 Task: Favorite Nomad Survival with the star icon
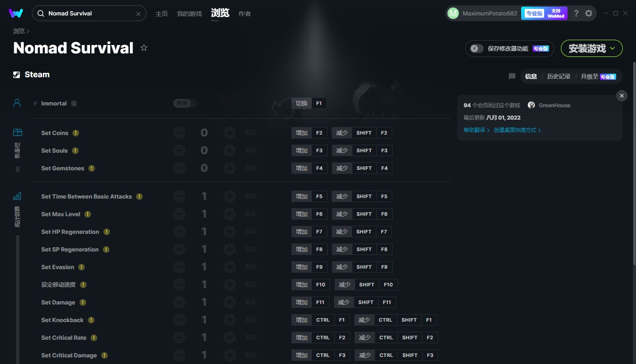[144, 48]
